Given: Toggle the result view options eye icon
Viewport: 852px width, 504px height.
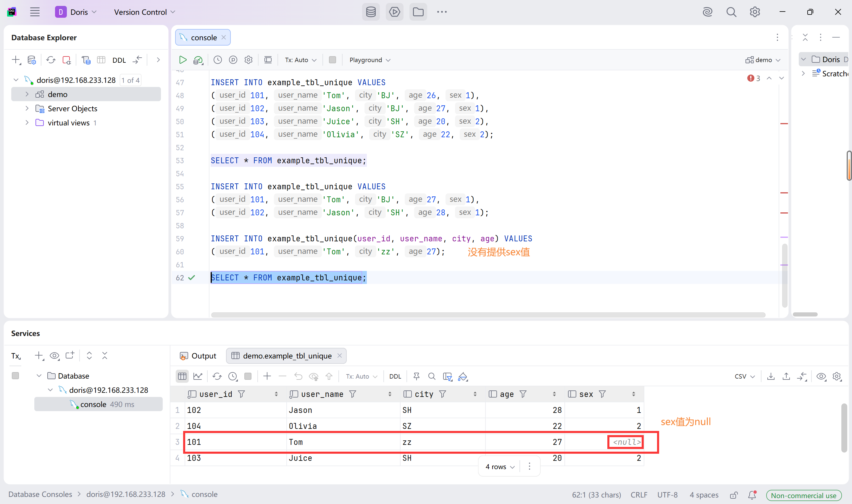Looking at the screenshot, I should click(821, 376).
